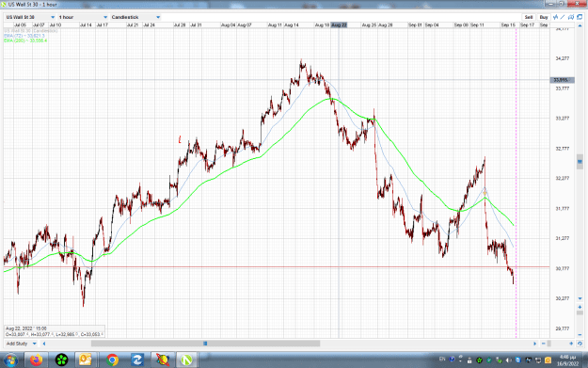The width and height of the screenshot is (588, 368).
Task: Open the indicators/studies icon beside Buy
Action: [x=555, y=17]
